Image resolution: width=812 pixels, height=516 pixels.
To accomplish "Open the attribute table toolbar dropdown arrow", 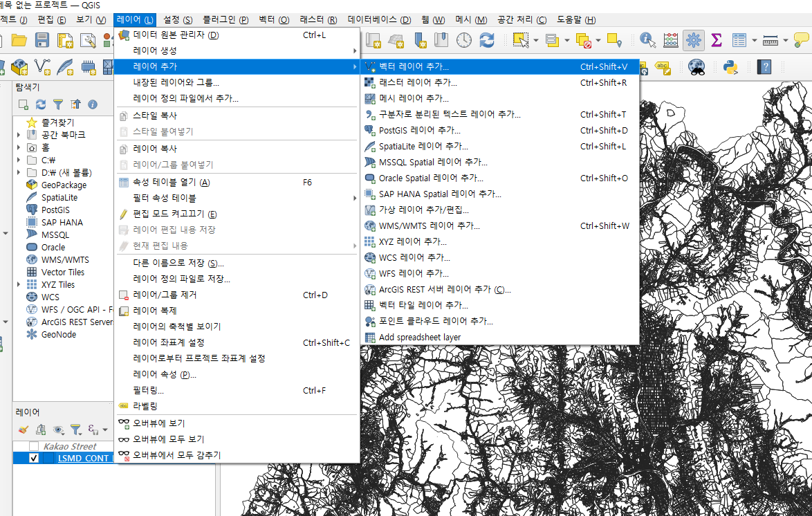I will pos(754,40).
